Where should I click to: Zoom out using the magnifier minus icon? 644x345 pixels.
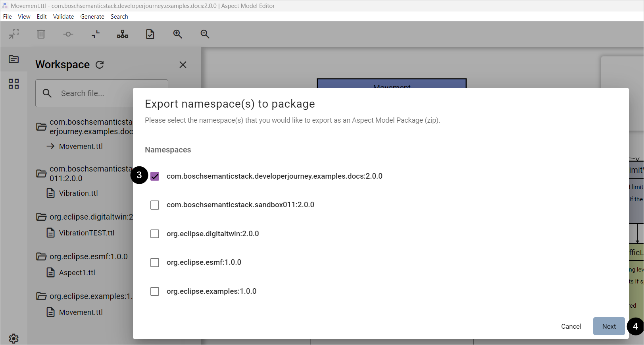pos(205,34)
